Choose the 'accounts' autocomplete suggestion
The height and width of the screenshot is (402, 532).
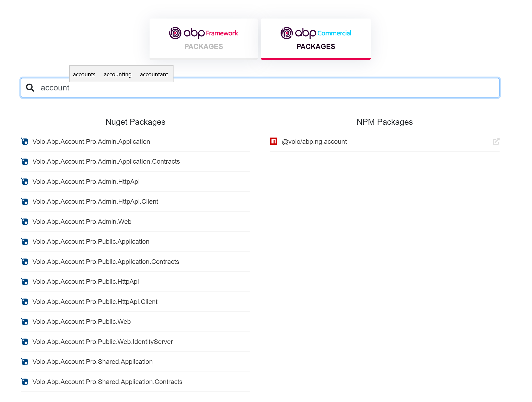84,74
